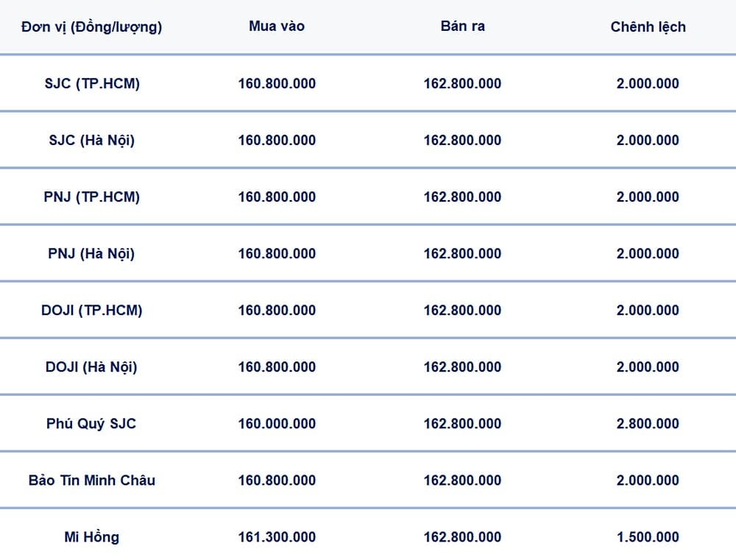This screenshot has height=560, width=736.
Task: Select the PNJ (Hà Nội) row label
Action: [x=91, y=254]
